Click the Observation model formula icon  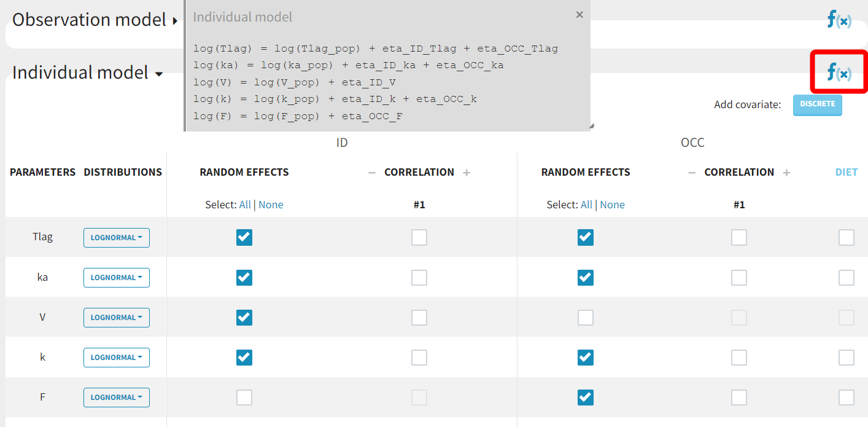pyautogui.click(x=839, y=20)
